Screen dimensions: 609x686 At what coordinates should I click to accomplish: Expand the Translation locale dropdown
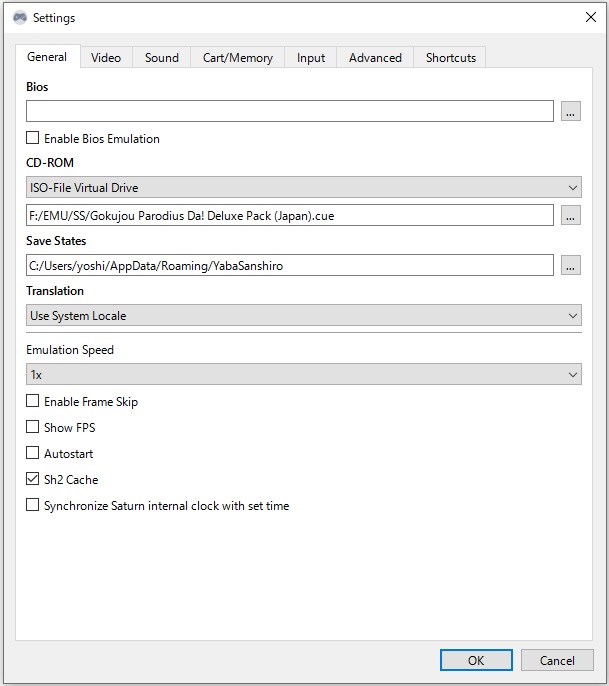coord(303,316)
